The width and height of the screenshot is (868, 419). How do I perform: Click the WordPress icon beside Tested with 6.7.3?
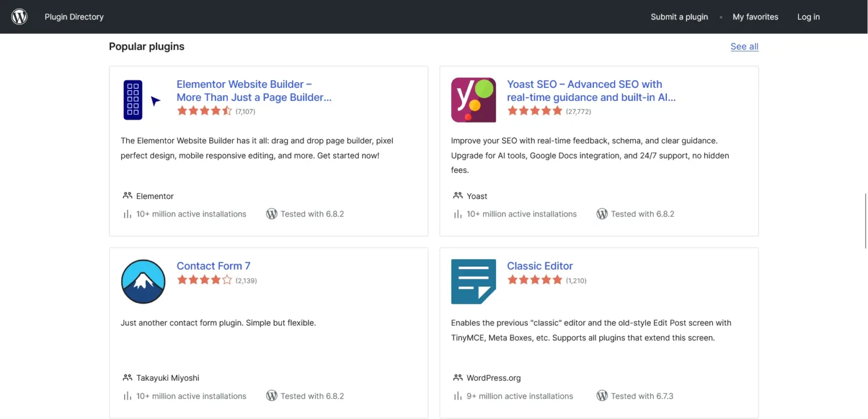602,396
